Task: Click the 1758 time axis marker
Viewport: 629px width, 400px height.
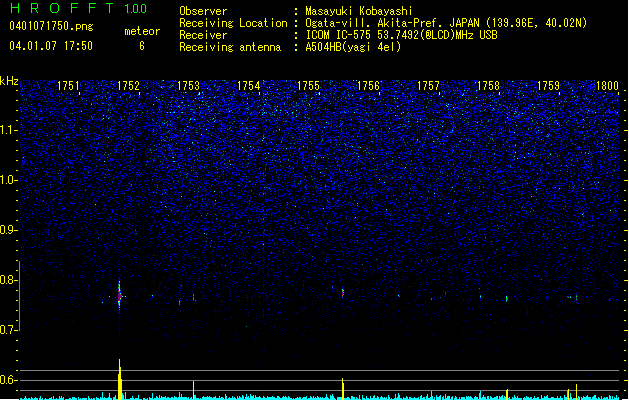Action: [488, 85]
